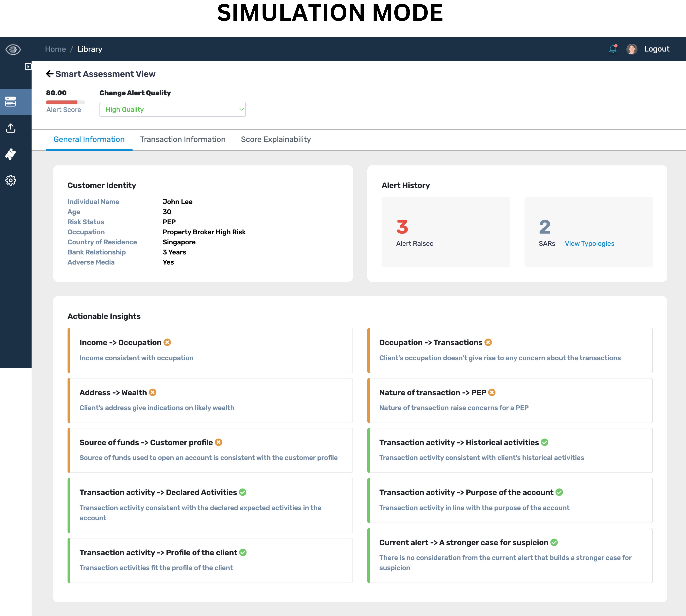Open the alerts list sidebar icon
The height and width of the screenshot is (616, 686).
point(11,102)
